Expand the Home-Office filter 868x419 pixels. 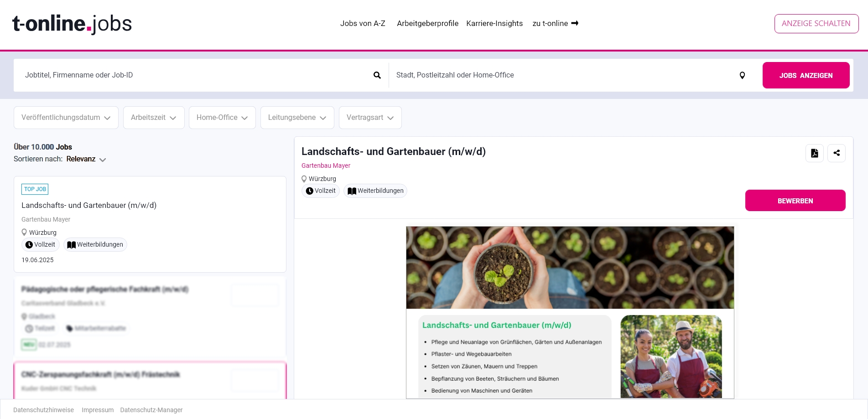point(222,118)
